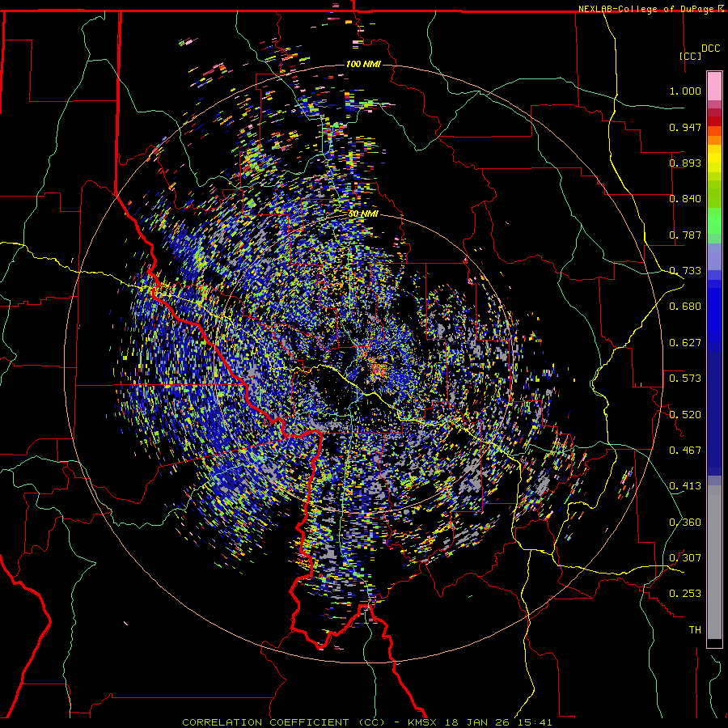
Task: Click the CORRELATION COEFFICIENT (CC) caption
Action: [x=283, y=722]
